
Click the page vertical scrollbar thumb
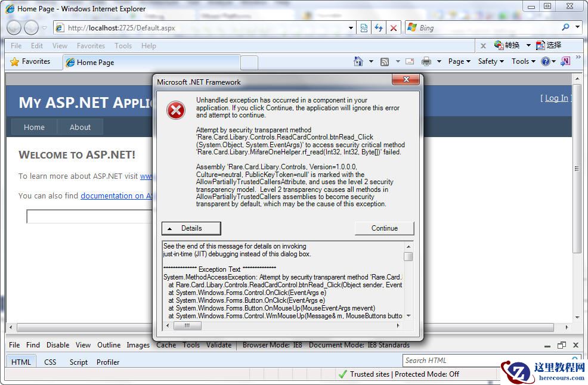tap(577, 169)
